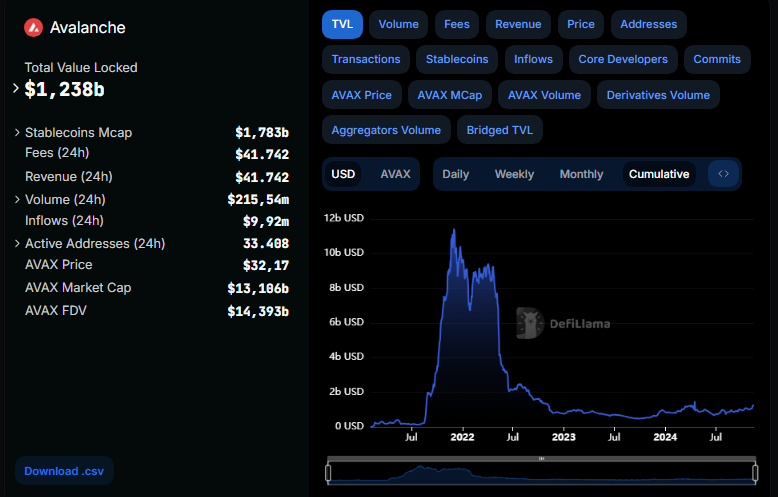Click the $14,393b FDV value
This screenshot has width=778, height=497.
tap(258, 311)
